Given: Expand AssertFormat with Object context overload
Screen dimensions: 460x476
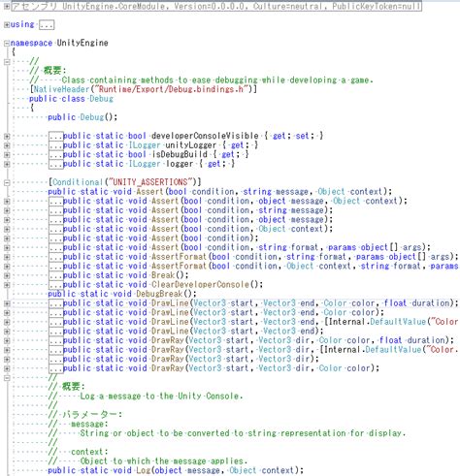Looking at the screenshot, I should [7, 267].
